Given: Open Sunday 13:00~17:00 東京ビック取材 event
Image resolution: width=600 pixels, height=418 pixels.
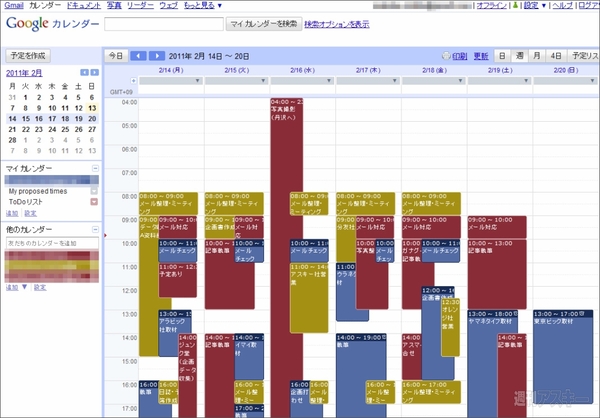Looking at the screenshot, I should 562,357.
